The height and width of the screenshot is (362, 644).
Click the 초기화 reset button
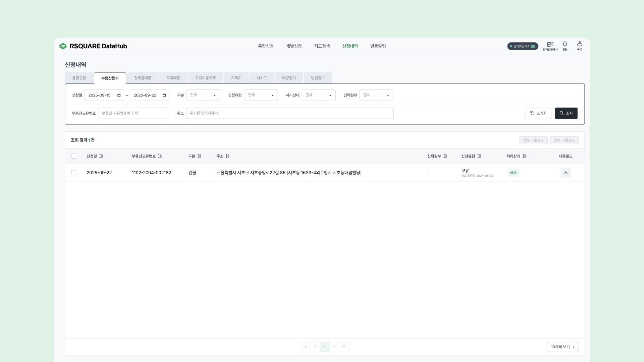coord(538,113)
